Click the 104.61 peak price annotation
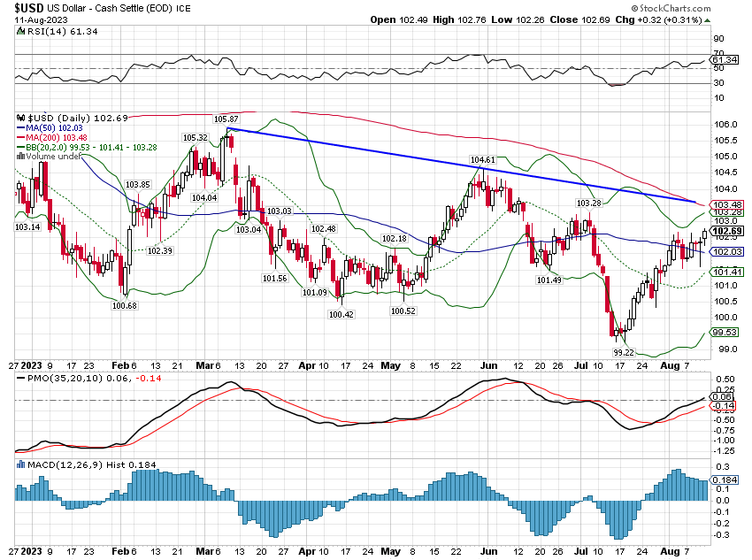 tap(482, 160)
